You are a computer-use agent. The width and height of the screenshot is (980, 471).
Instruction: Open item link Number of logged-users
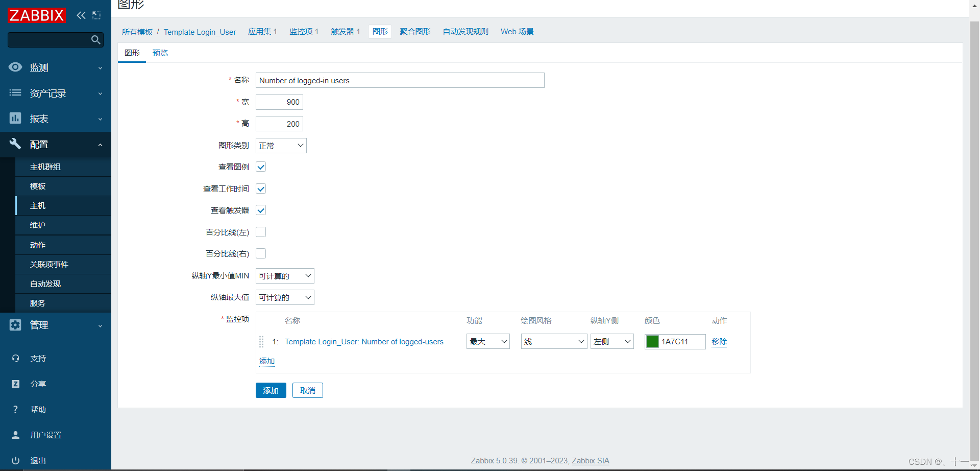(x=364, y=341)
